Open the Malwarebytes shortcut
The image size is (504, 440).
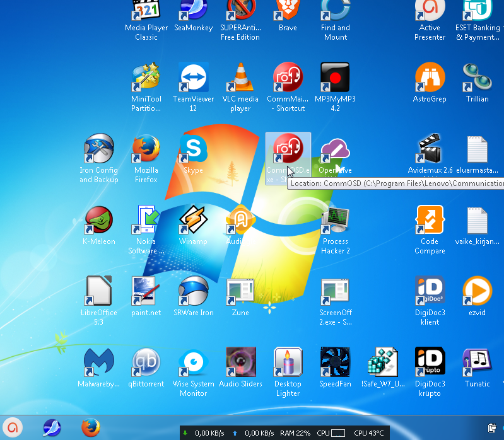[x=99, y=362]
